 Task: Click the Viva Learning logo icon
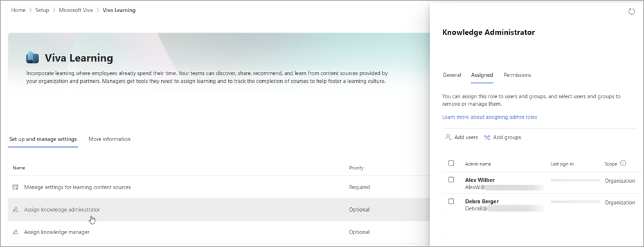pos(32,58)
